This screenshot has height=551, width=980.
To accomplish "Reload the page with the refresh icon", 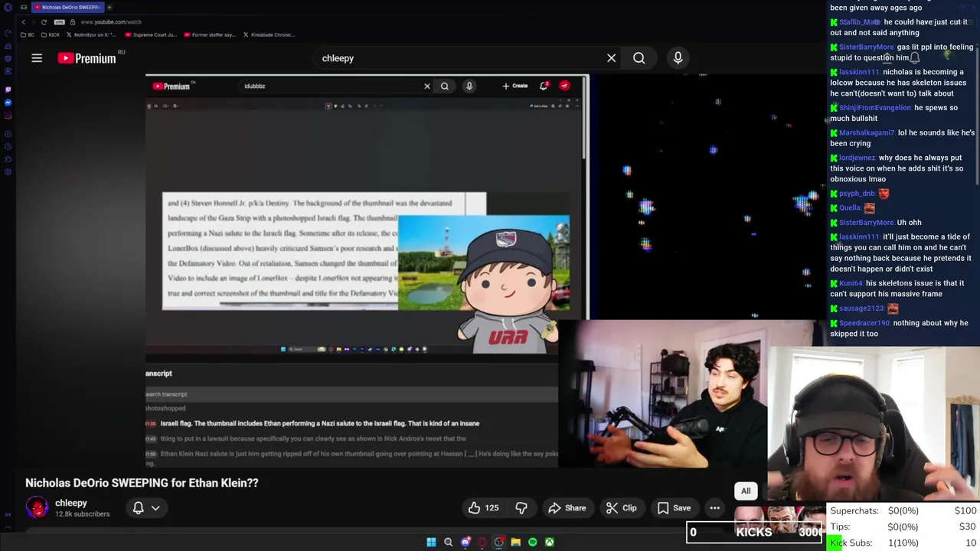I will coord(44,22).
